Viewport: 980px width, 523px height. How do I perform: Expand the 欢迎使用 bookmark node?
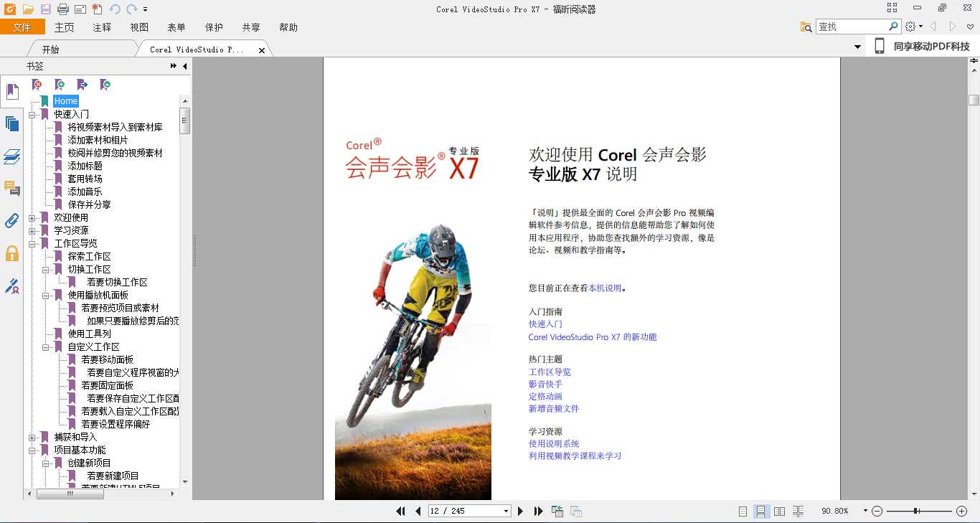32,217
